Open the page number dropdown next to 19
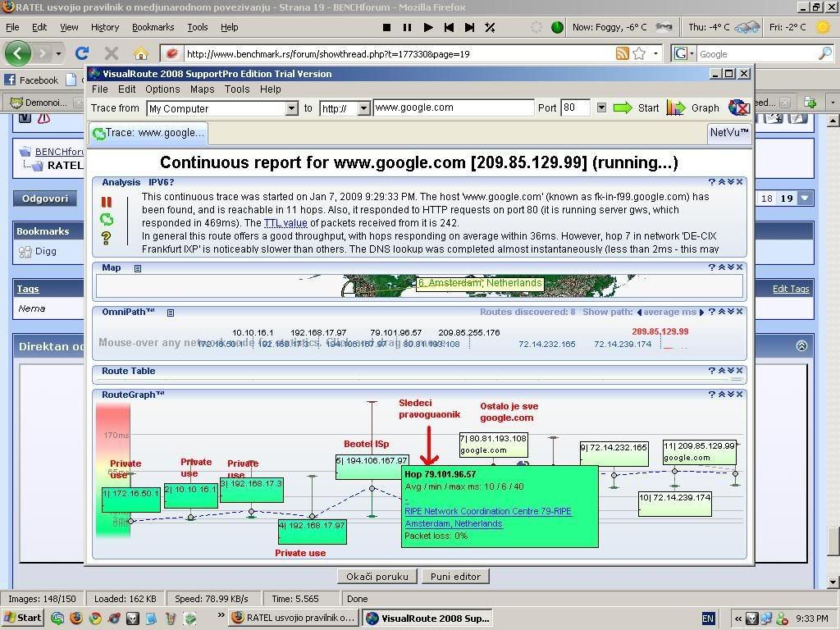This screenshot has height=630, width=840. point(805,199)
